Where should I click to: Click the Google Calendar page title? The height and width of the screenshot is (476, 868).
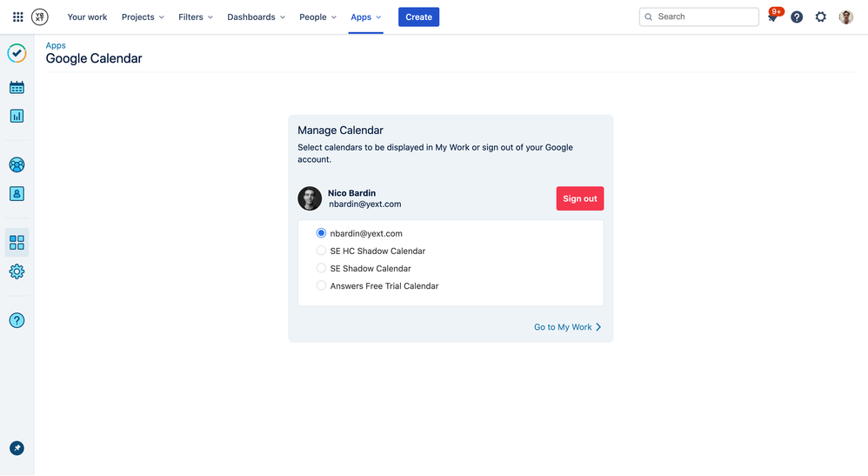click(x=94, y=58)
